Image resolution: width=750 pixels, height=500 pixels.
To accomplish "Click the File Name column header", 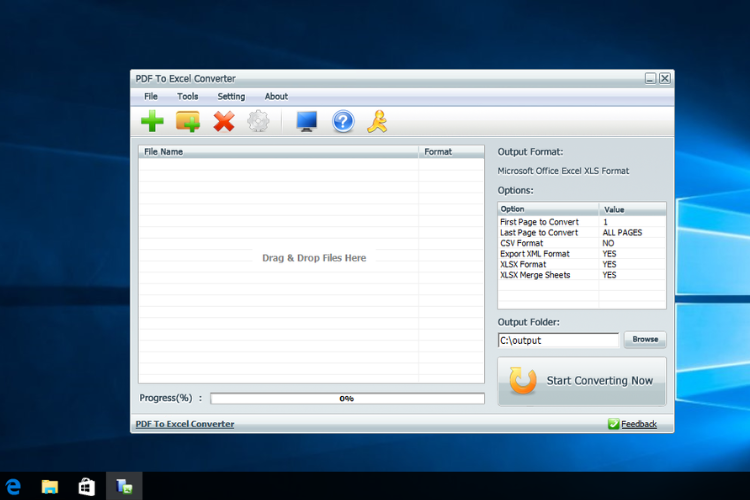I will (x=278, y=152).
